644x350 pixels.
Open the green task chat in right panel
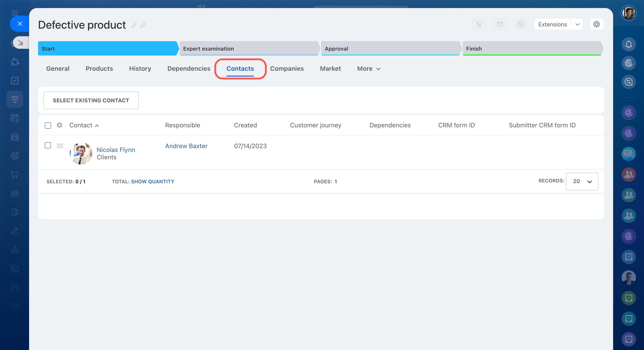(x=629, y=298)
